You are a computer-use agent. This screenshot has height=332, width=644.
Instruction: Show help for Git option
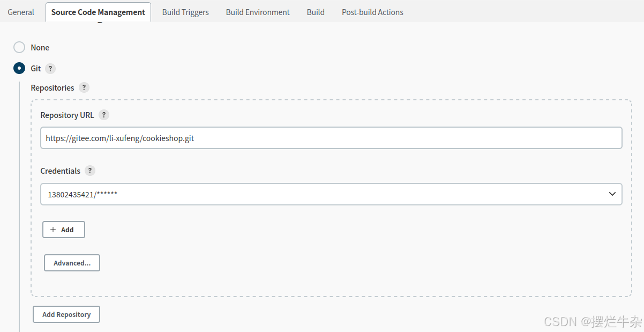coord(50,69)
